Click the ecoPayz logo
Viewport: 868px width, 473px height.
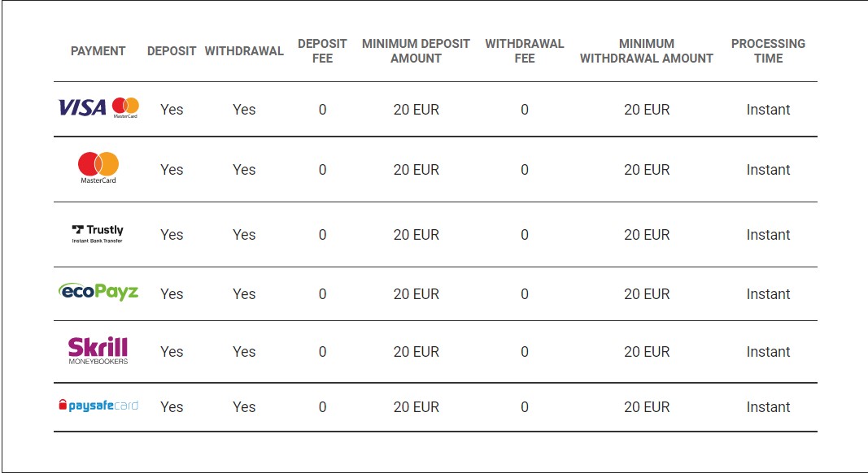tap(98, 291)
